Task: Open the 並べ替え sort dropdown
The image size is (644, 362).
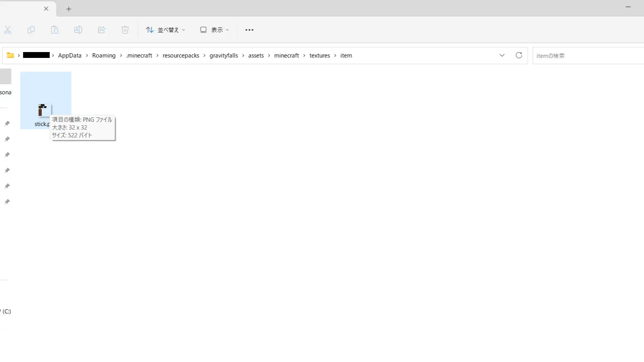Action: pos(165,30)
